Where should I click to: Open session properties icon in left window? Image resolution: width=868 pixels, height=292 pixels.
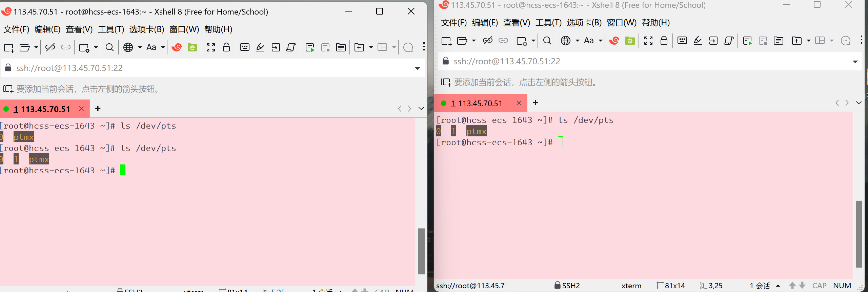click(84, 48)
